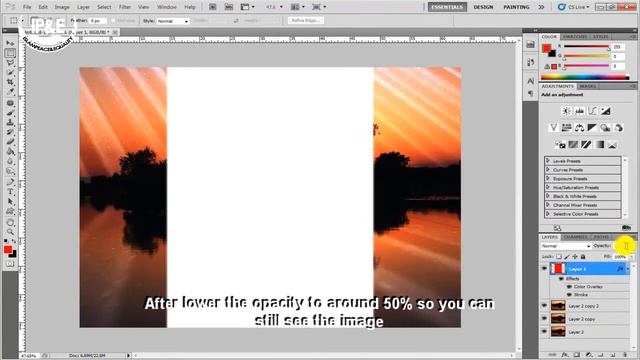This screenshot has height=360, width=640.
Task: Add a Photo Filter adjustment
Action: point(605,128)
